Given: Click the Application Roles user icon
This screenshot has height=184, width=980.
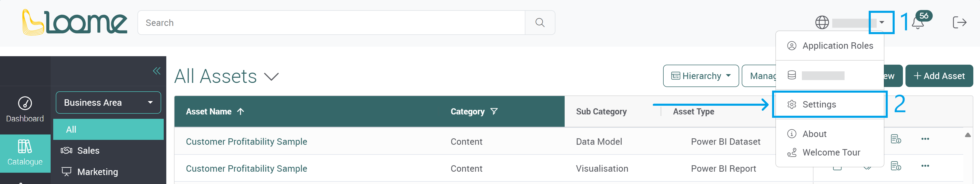Looking at the screenshot, I should tap(791, 46).
